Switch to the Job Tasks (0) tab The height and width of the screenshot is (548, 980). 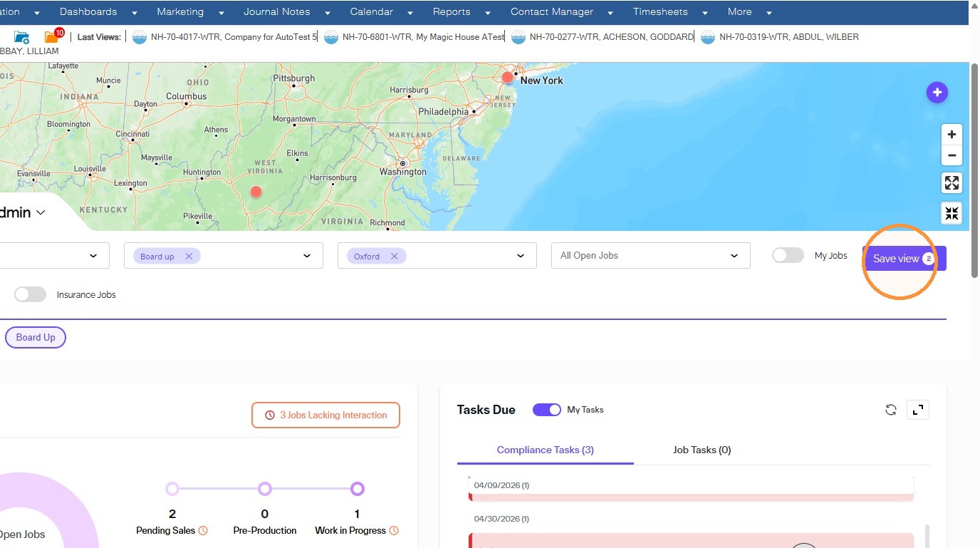tap(702, 450)
